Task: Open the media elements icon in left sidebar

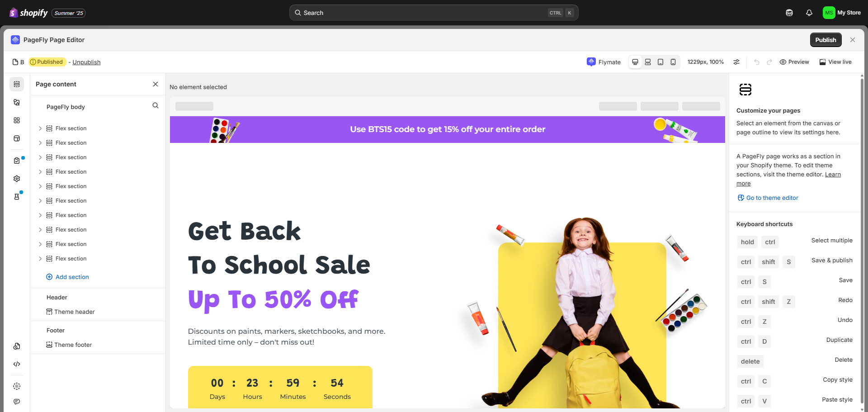Action: coord(17,102)
